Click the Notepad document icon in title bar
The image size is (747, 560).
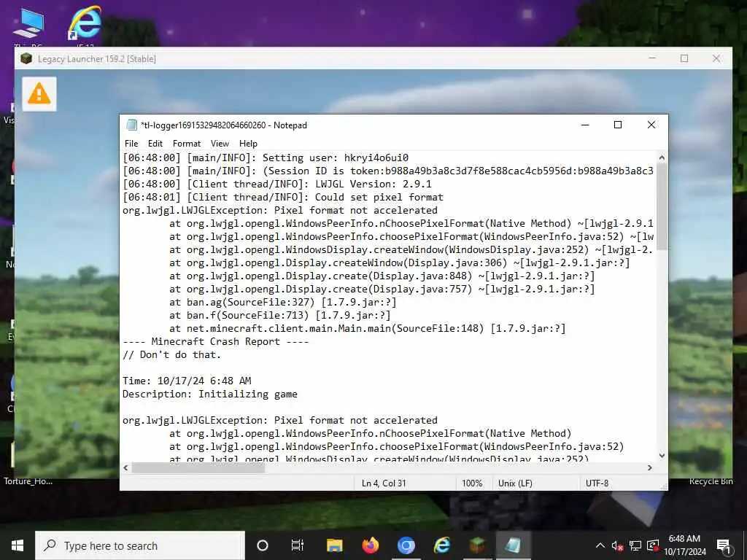coord(131,125)
